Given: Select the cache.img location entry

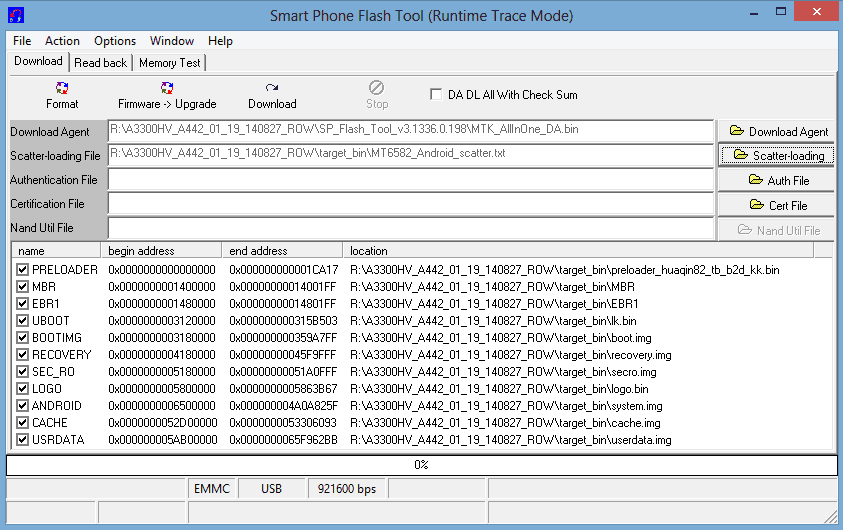Looking at the screenshot, I should click(505, 423).
